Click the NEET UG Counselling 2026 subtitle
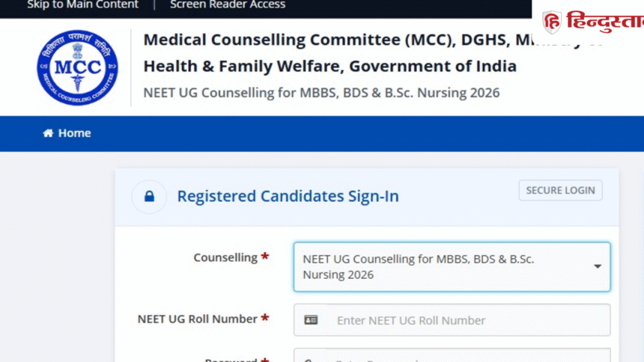Viewport: 644px width, 362px height. [321, 93]
